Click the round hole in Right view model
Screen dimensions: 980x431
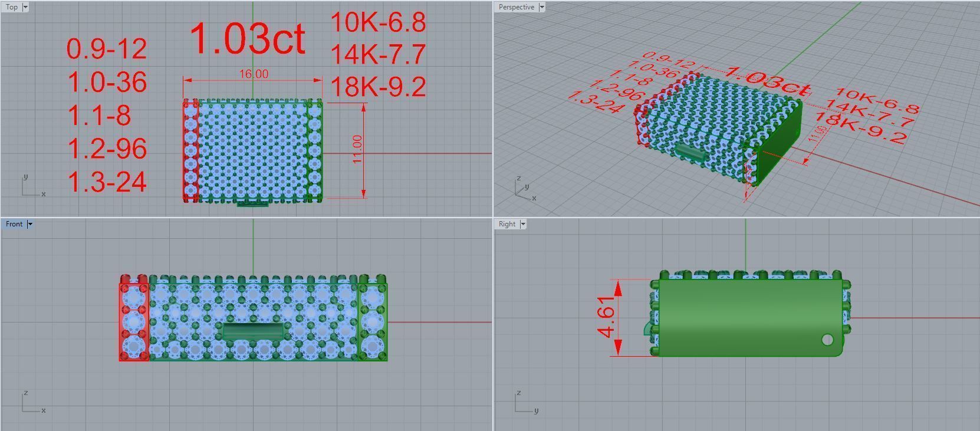coord(827,340)
